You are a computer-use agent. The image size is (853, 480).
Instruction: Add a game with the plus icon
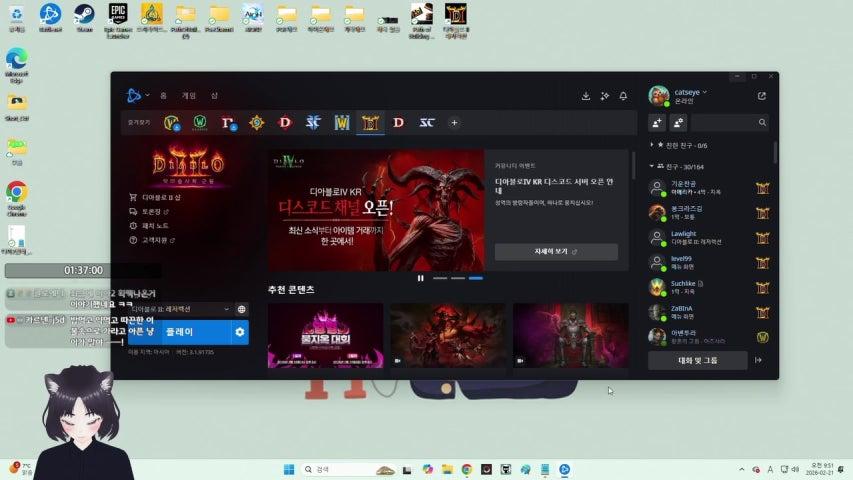pos(454,123)
